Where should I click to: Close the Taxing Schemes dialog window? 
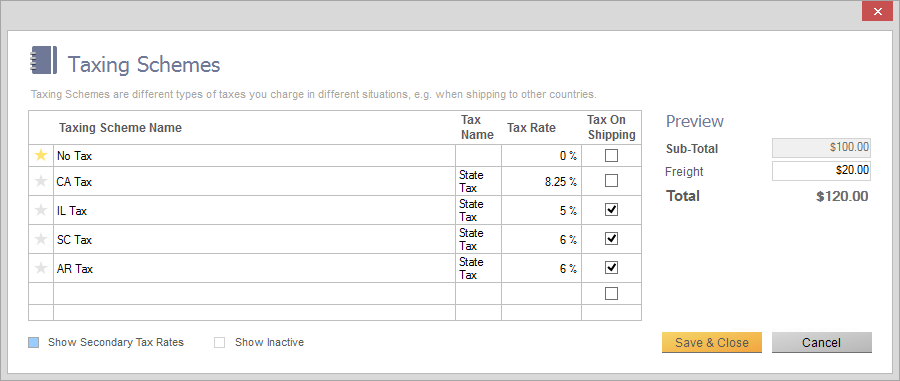click(877, 11)
